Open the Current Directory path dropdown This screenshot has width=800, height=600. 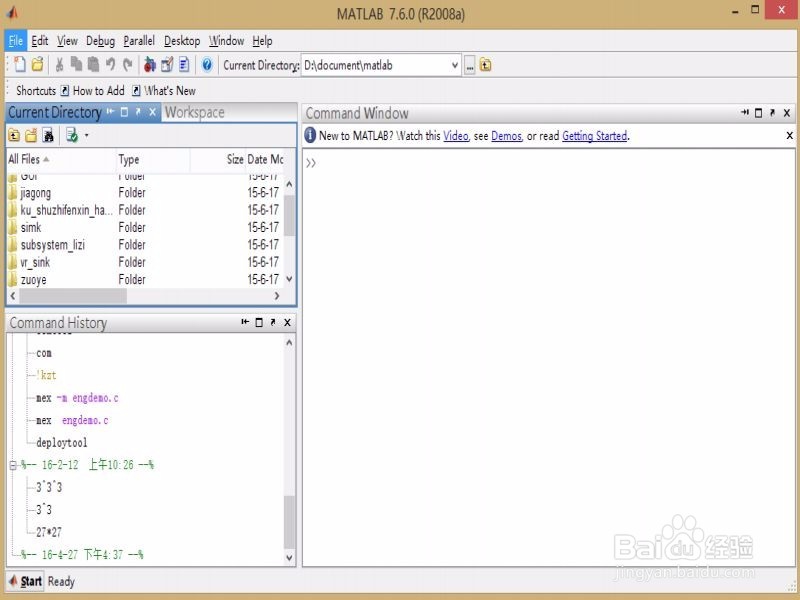click(x=455, y=65)
